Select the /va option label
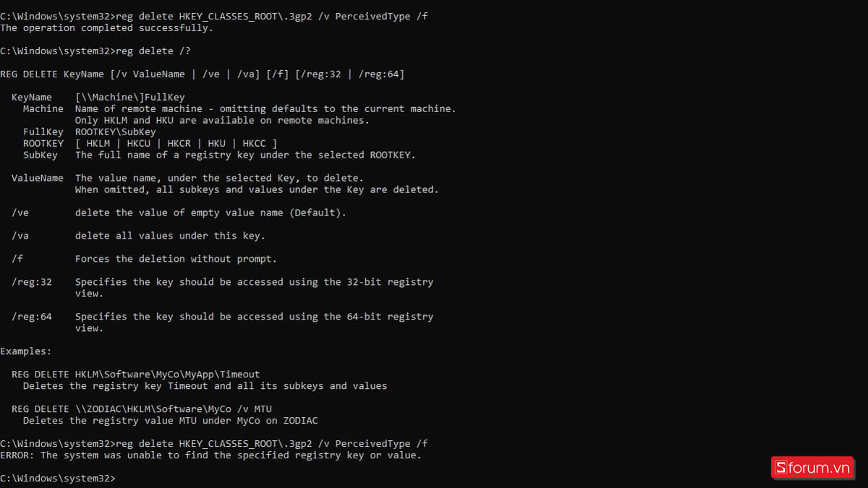The height and width of the screenshot is (488, 868). click(x=20, y=236)
